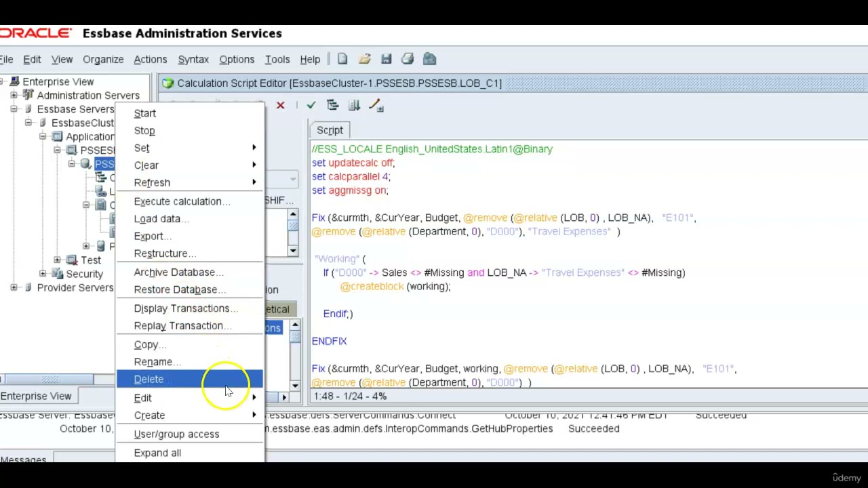This screenshot has height=488, width=868.
Task: Open the Clear submenu in context menu
Action: pos(189,165)
